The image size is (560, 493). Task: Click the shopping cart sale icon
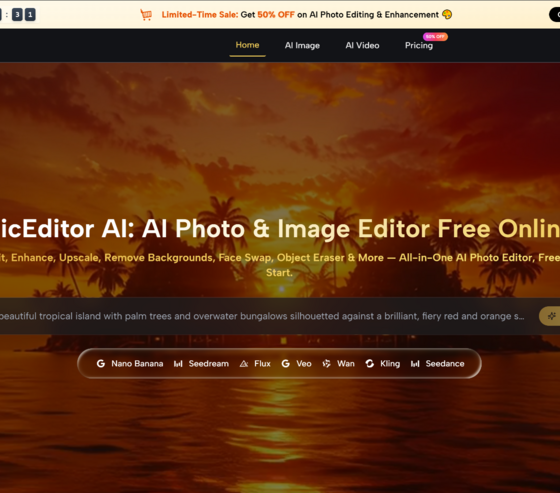[146, 15]
